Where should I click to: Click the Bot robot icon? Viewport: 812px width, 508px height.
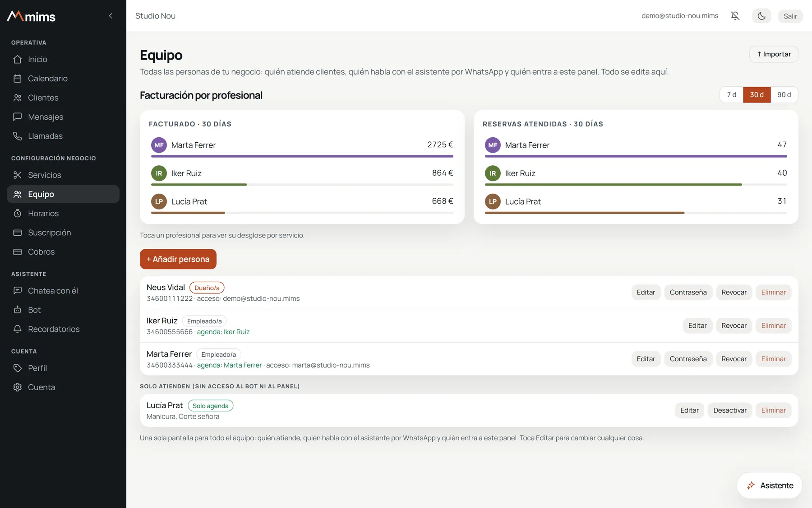[x=18, y=310]
